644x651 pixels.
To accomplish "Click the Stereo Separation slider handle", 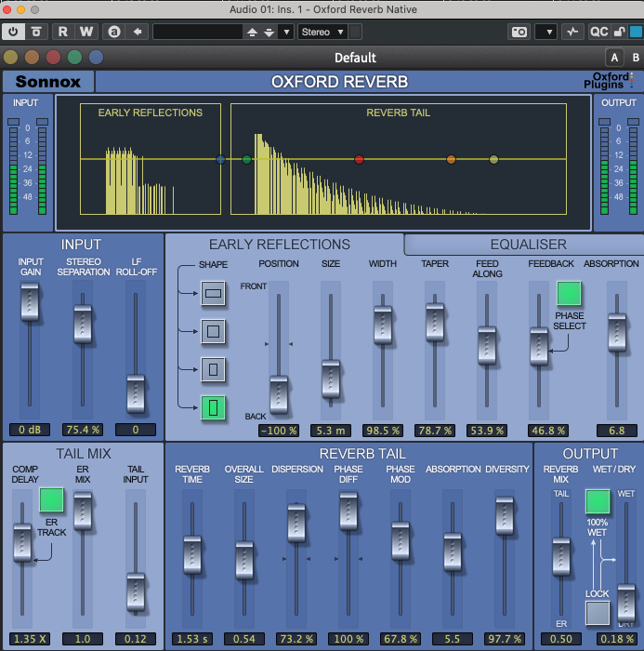I will click(x=83, y=325).
